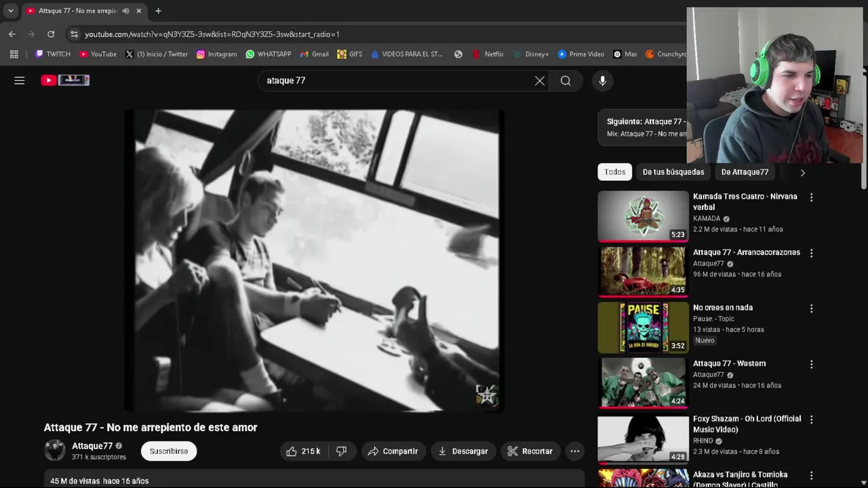Open Foxy Shazam Oh Lord thumbnail
Viewport: 868px width, 488px height.
pyautogui.click(x=643, y=439)
